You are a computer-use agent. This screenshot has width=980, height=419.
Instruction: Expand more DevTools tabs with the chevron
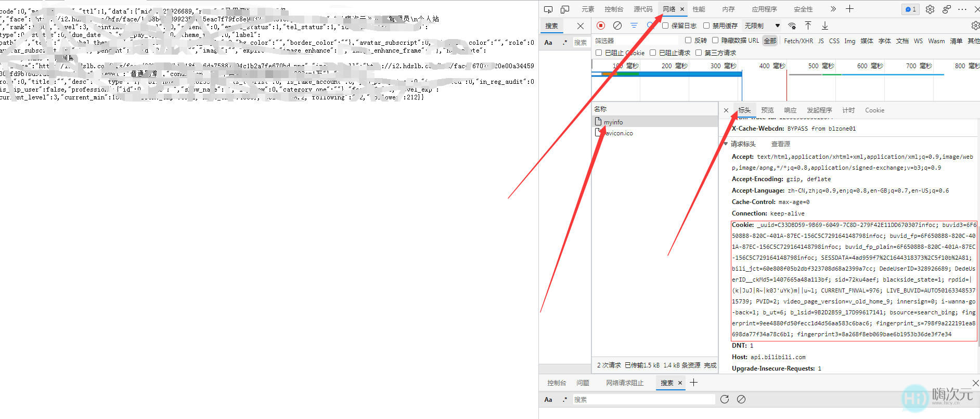tap(833, 9)
